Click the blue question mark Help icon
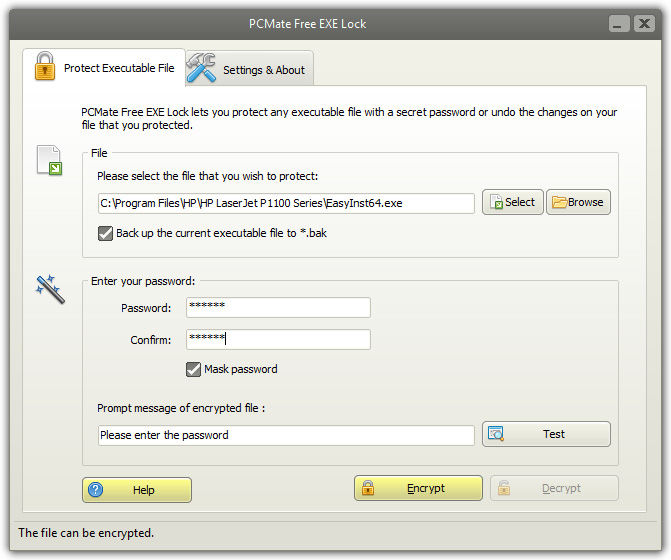The height and width of the screenshot is (560, 671). [x=96, y=490]
